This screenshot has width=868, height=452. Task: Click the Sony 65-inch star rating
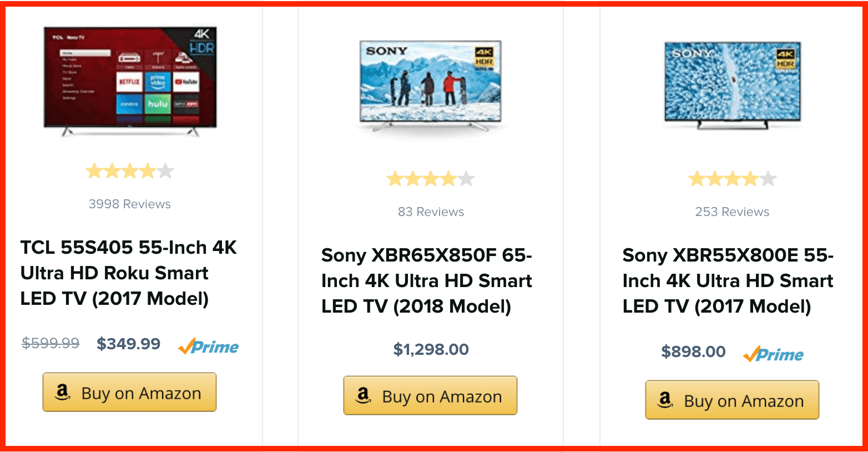431,179
